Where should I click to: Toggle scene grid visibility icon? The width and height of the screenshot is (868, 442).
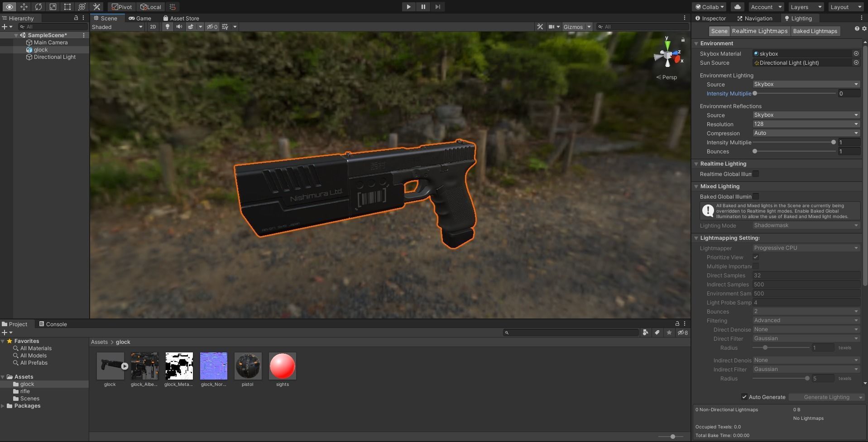click(225, 27)
